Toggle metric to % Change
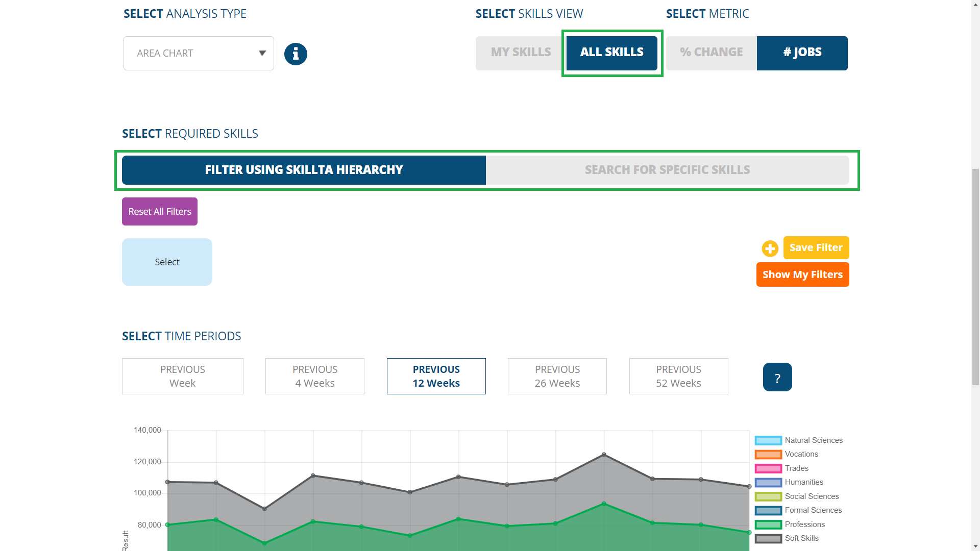Viewport: 980px width, 551px height. click(x=711, y=53)
